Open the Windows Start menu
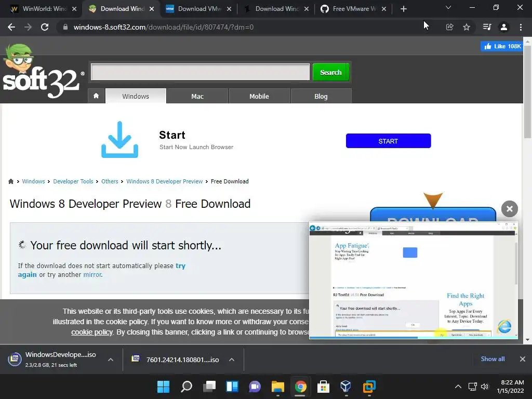Screen dimensions: 532x399 pos(163,387)
